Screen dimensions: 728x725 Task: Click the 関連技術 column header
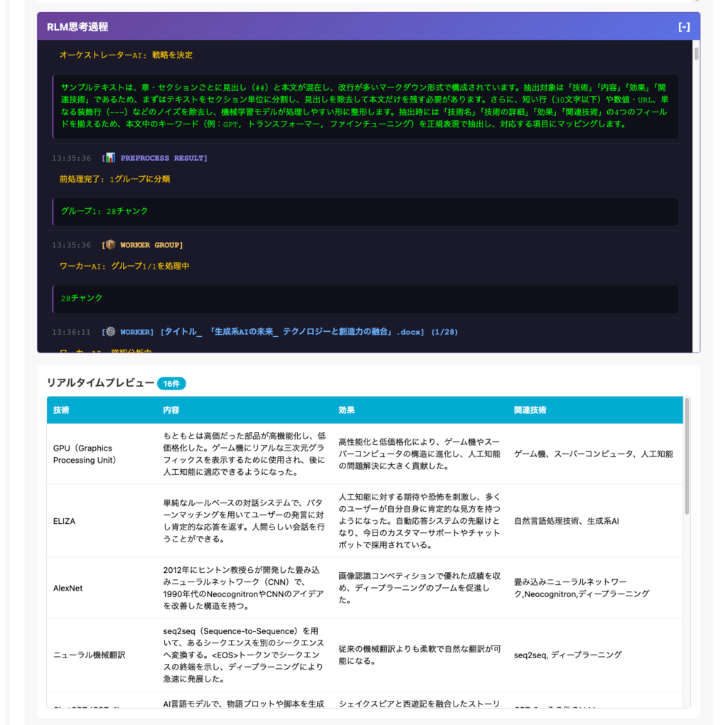pyautogui.click(x=530, y=410)
